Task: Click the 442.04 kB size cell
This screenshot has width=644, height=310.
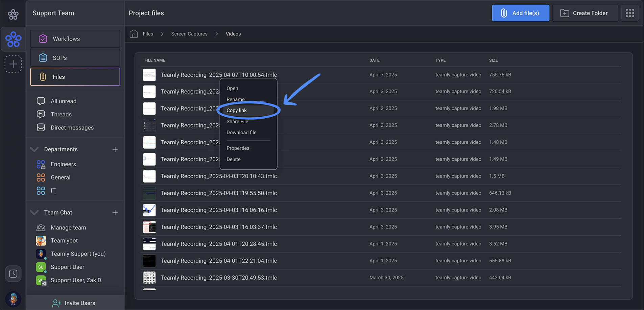Action: click(x=500, y=278)
